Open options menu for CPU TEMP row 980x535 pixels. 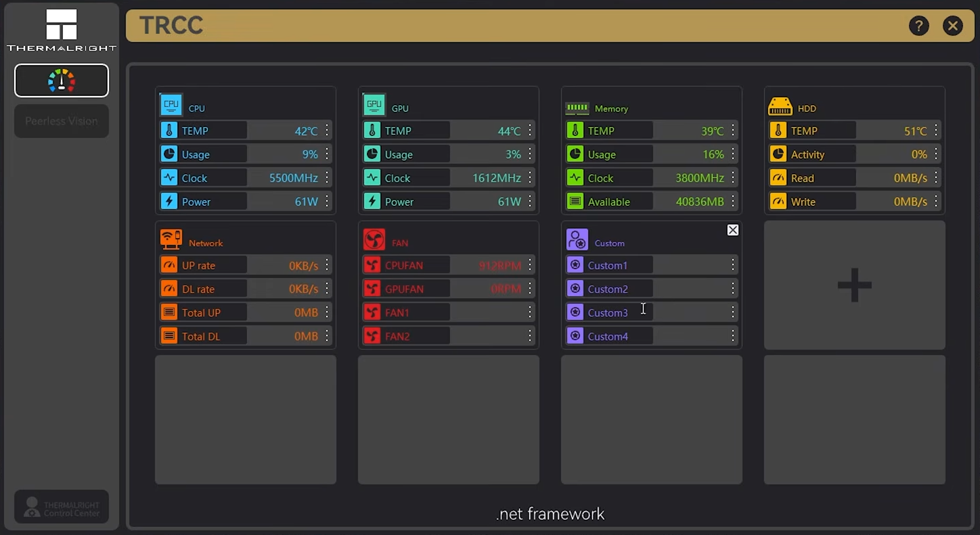pyautogui.click(x=327, y=131)
